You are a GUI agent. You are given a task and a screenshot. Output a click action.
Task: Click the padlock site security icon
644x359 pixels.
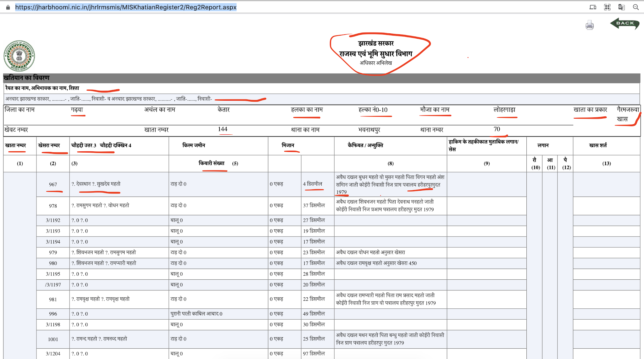8,7
